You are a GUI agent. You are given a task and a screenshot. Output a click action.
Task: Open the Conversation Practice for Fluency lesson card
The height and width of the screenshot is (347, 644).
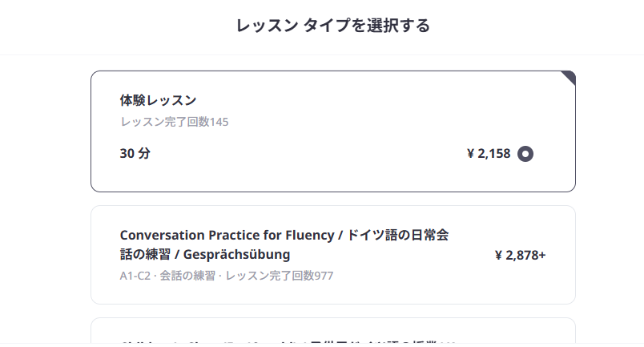coord(333,255)
